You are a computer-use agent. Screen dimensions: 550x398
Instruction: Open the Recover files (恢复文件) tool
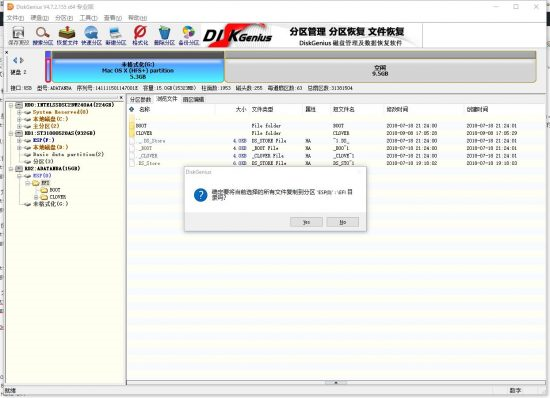pyautogui.click(x=67, y=33)
